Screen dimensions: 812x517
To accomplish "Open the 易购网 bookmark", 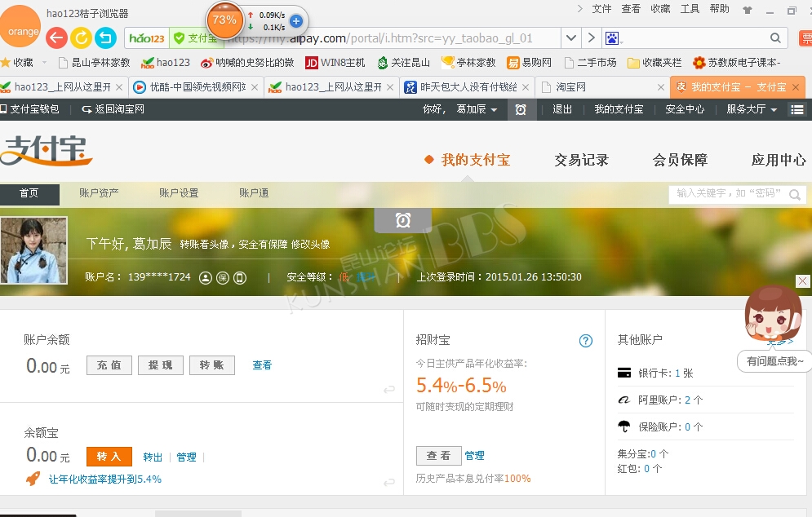I will 529,63.
